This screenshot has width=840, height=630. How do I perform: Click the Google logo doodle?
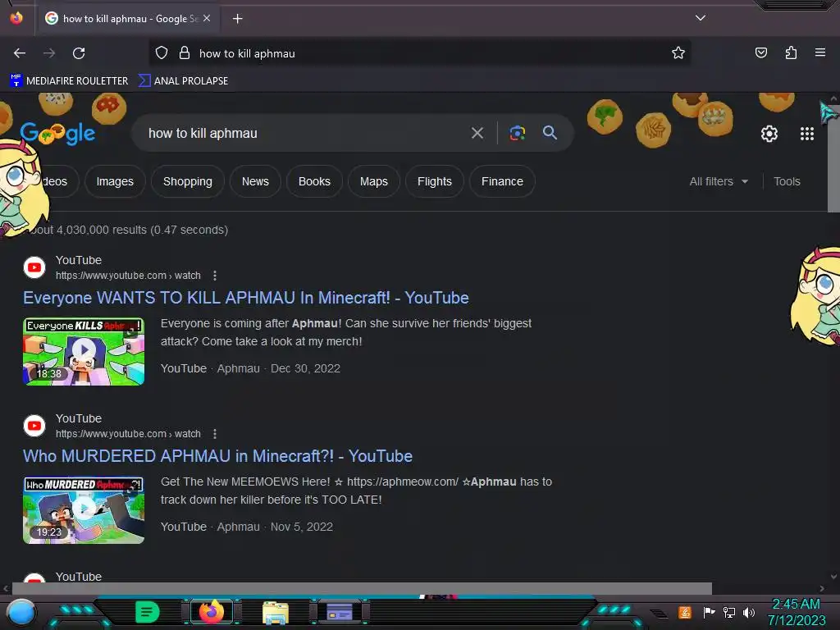click(58, 133)
